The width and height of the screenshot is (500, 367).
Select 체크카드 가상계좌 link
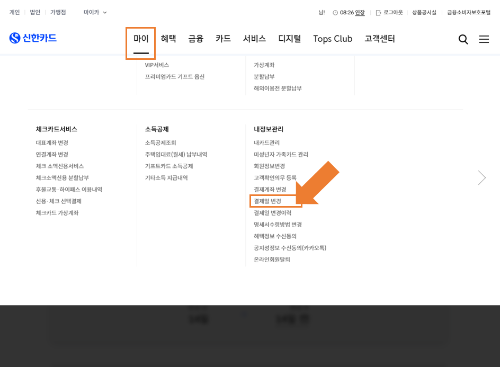pos(57,213)
